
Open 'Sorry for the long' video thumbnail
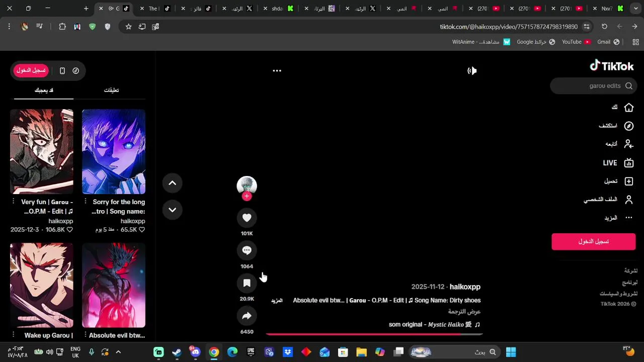coord(114,151)
